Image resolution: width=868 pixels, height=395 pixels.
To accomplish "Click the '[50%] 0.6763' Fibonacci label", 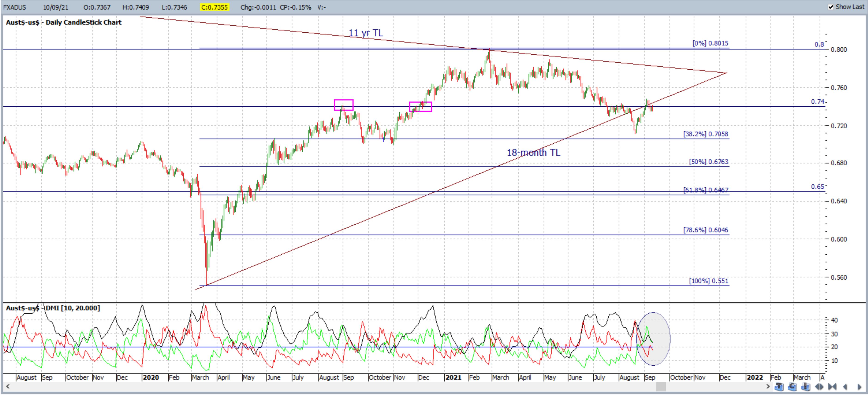I will click(x=709, y=162).
